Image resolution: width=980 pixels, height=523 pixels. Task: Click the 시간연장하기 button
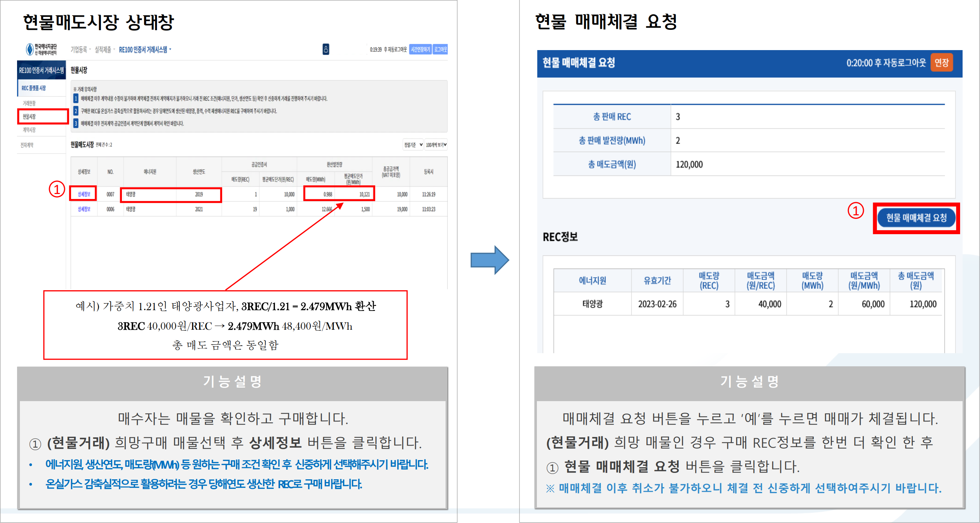[420, 49]
